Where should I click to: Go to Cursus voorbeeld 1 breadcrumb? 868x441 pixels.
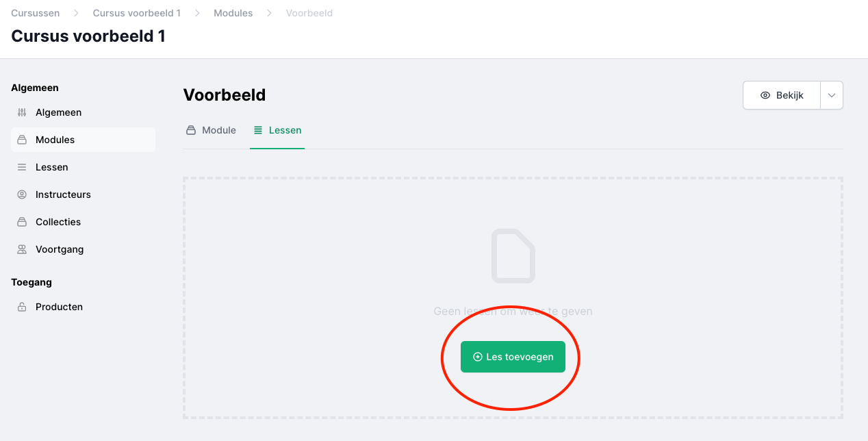point(137,13)
